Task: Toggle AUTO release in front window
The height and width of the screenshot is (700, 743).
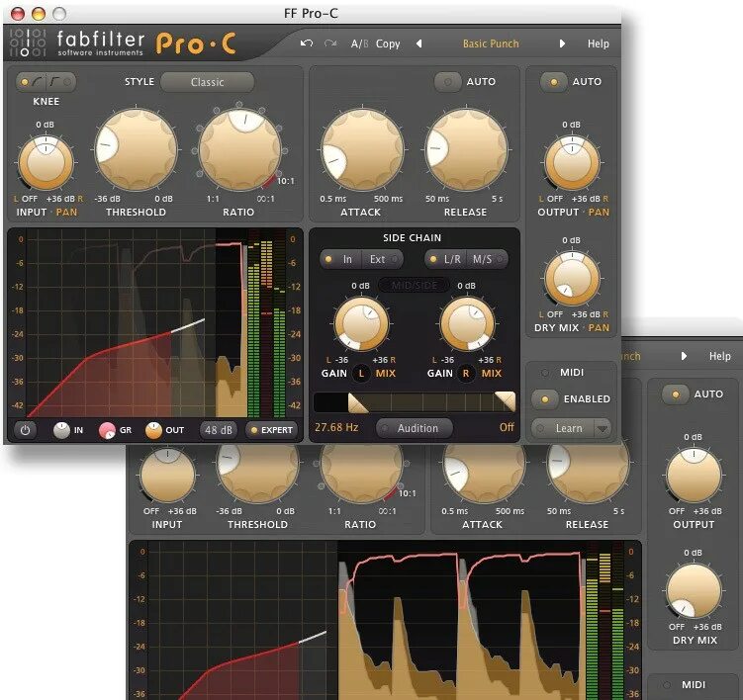Action: [448, 82]
